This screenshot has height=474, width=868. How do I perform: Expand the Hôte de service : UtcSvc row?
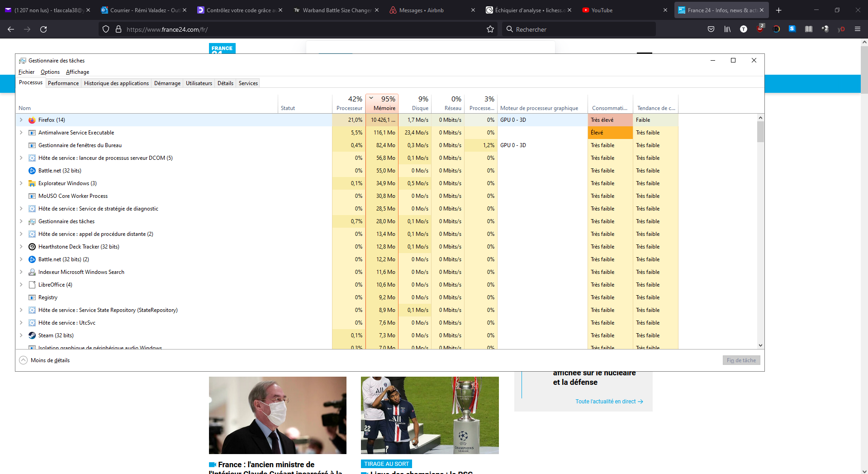(21, 323)
